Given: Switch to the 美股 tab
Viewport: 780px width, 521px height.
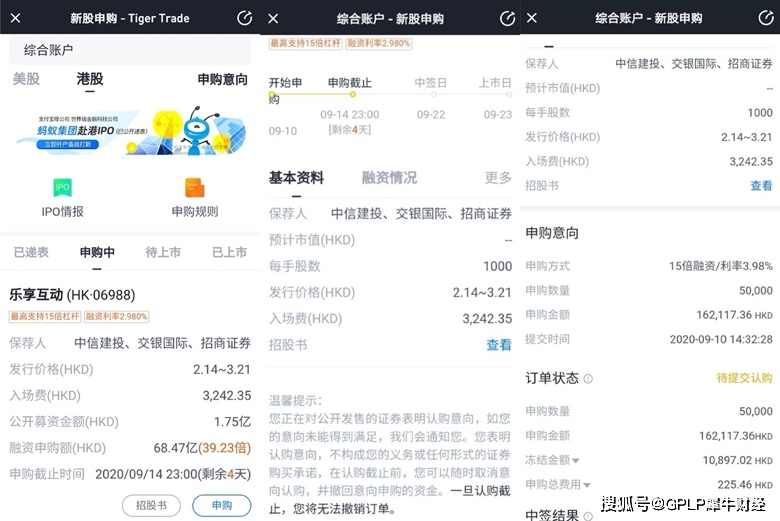Looking at the screenshot, I should (26, 79).
